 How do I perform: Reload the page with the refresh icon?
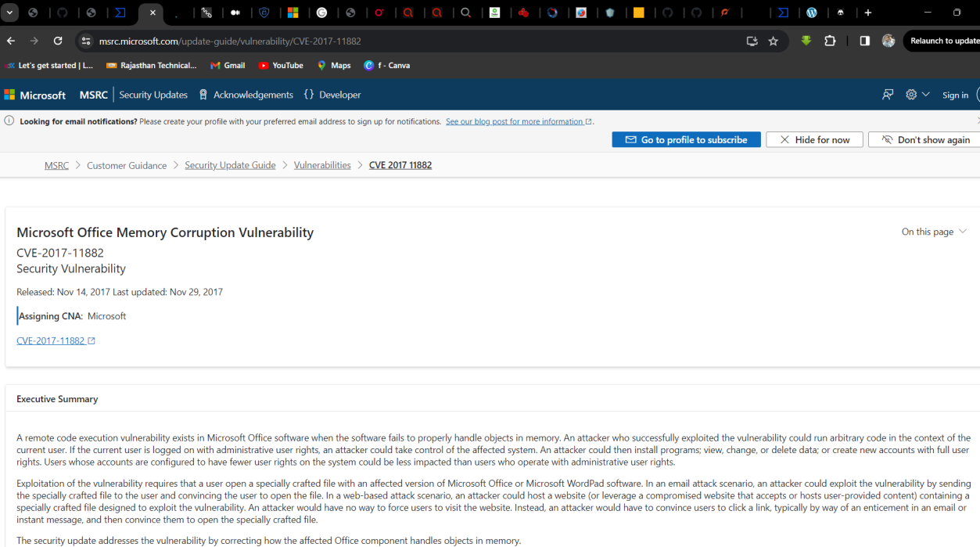[58, 41]
